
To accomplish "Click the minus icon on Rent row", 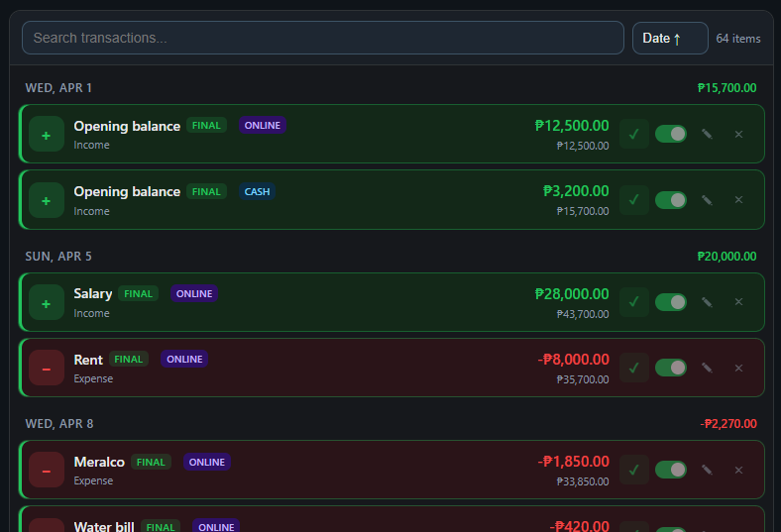I will click(x=47, y=368).
